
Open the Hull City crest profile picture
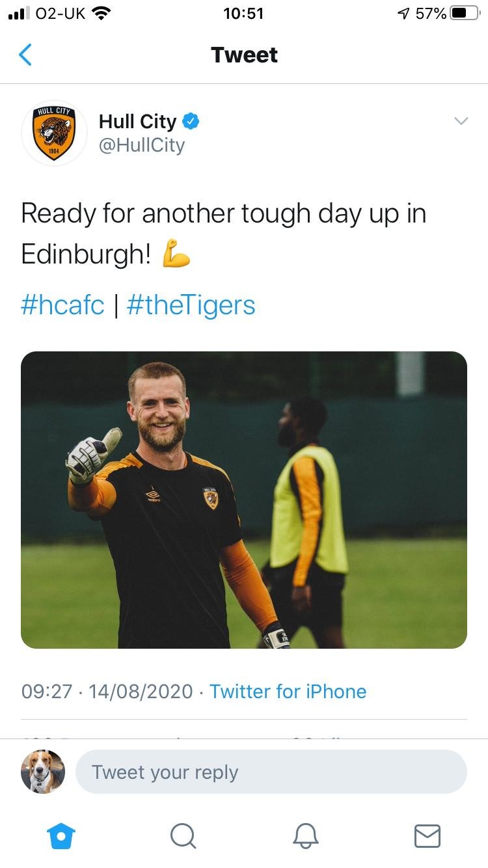click(55, 133)
